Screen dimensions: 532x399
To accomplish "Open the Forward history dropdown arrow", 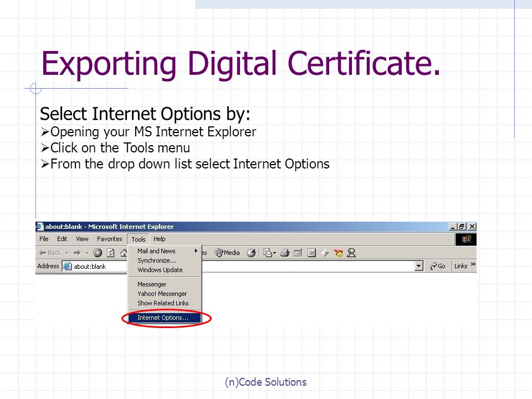I will pyautogui.click(x=87, y=253).
